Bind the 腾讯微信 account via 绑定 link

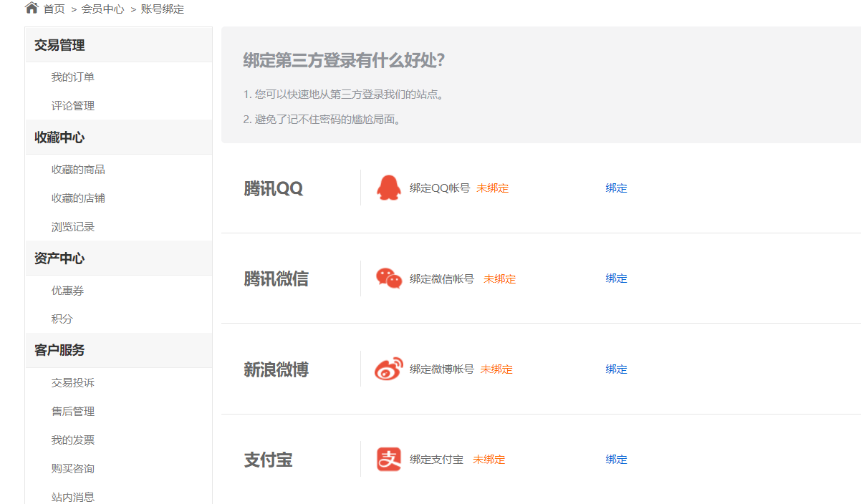[x=616, y=278]
